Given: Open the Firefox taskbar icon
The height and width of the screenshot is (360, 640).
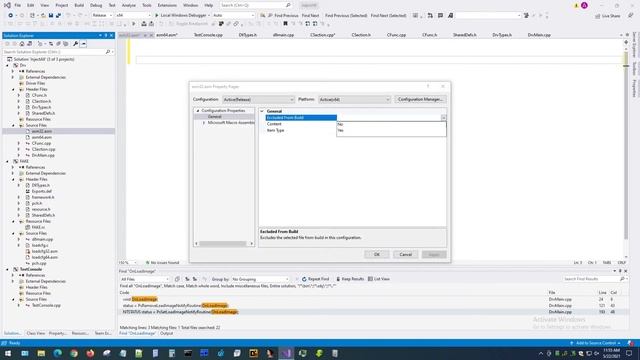Looking at the screenshot, I should [x=90, y=353].
